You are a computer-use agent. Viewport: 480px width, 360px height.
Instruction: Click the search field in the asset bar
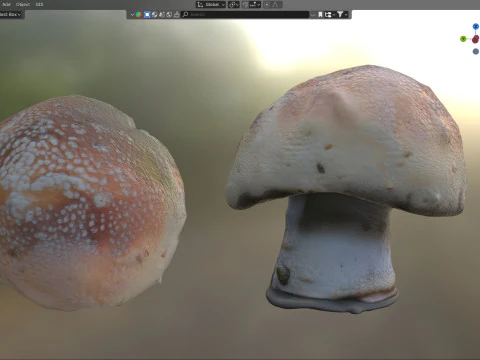[x=245, y=14]
